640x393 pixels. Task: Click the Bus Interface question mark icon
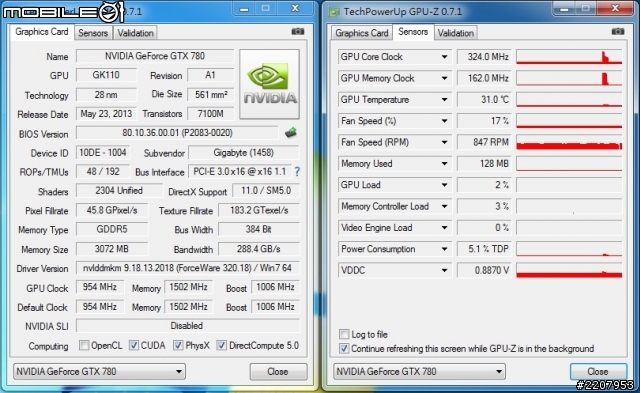pyautogui.click(x=297, y=172)
